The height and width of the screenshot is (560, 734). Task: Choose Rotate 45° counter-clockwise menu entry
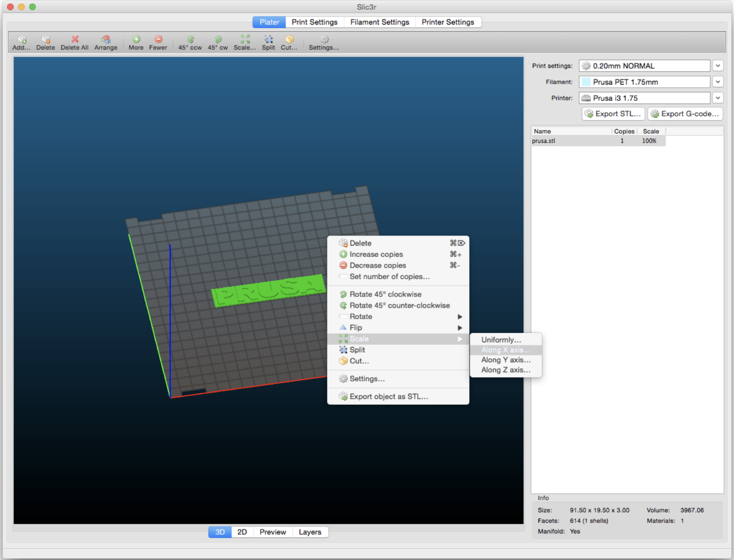[x=398, y=306]
